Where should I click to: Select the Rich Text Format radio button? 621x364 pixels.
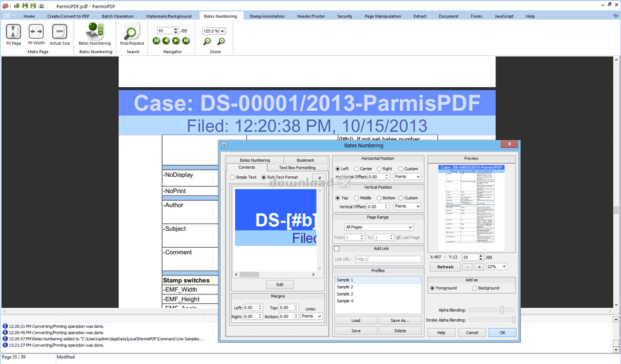pos(264,177)
